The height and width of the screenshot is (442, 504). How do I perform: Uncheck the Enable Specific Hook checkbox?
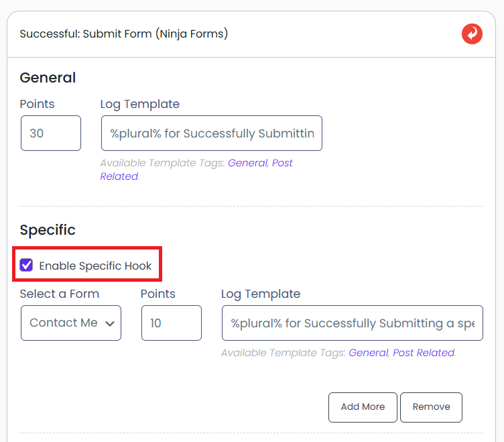[27, 266]
